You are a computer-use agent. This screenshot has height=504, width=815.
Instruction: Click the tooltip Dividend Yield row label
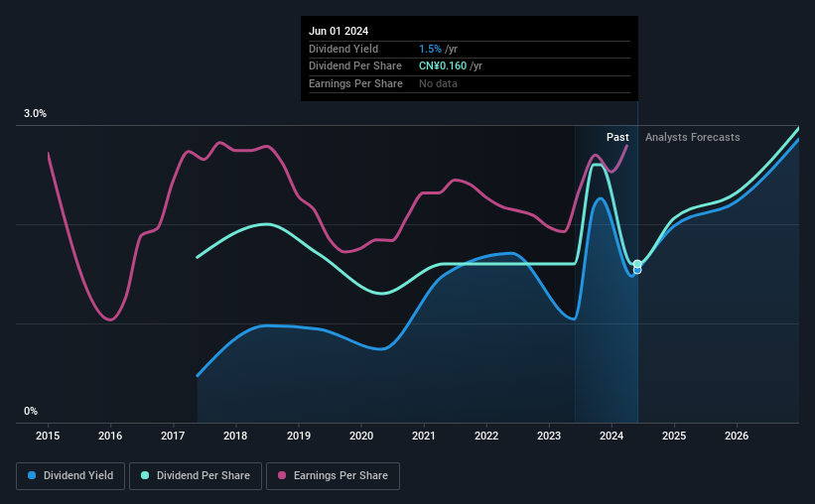click(343, 49)
